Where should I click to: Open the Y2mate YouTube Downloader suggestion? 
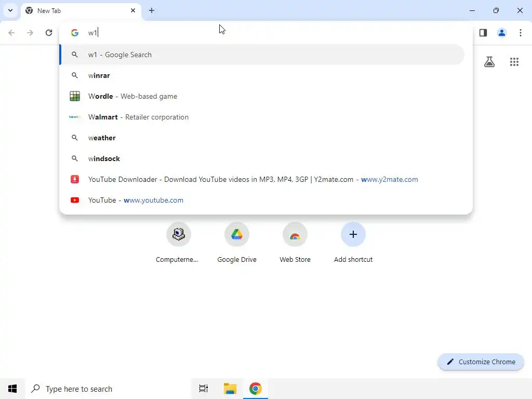(x=262, y=179)
